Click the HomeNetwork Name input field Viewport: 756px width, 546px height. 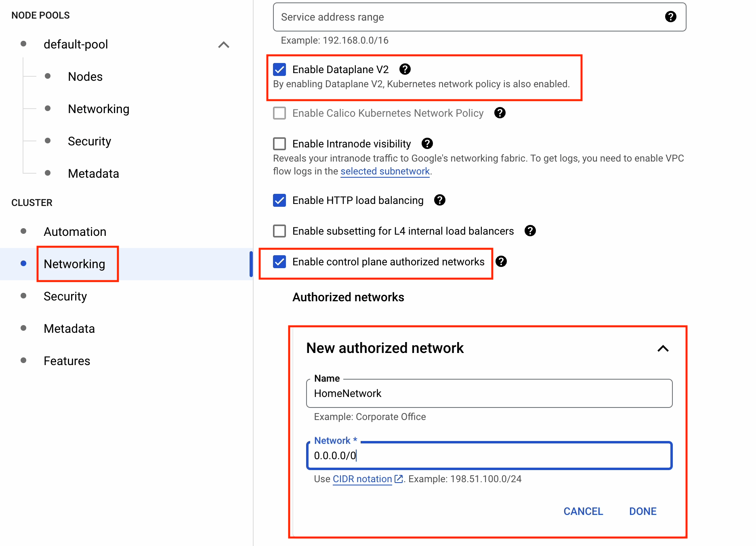tap(489, 393)
